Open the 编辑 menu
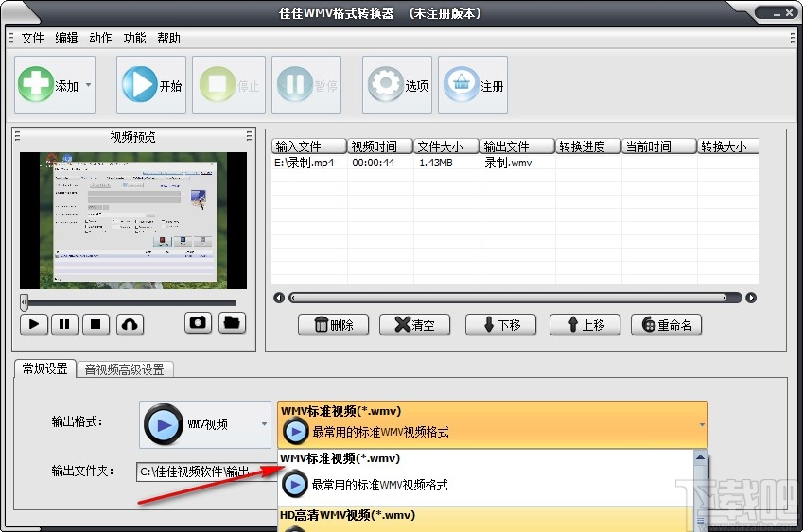The height and width of the screenshot is (532, 803). click(x=66, y=38)
